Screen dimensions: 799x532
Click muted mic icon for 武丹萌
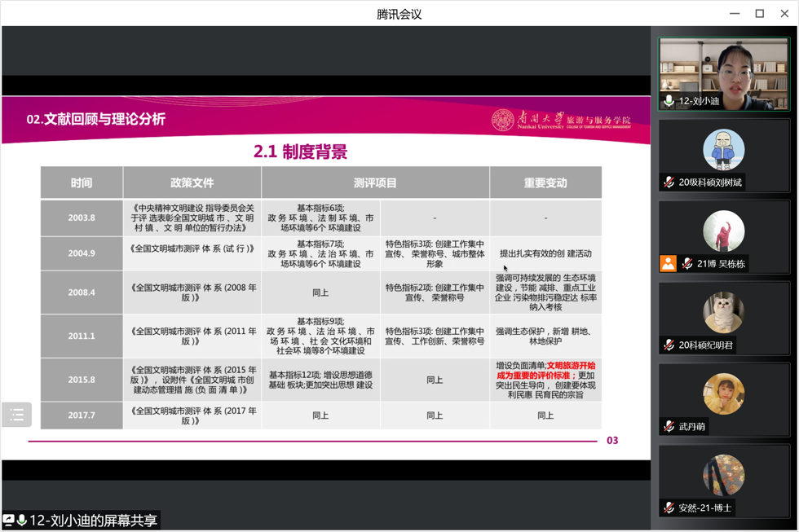click(669, 426)
